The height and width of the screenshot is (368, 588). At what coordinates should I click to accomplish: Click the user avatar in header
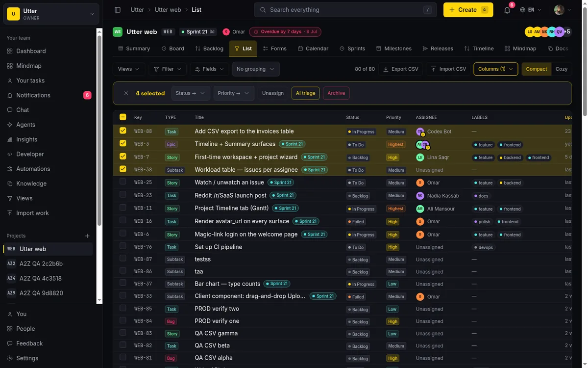click(x=559, y=10)
